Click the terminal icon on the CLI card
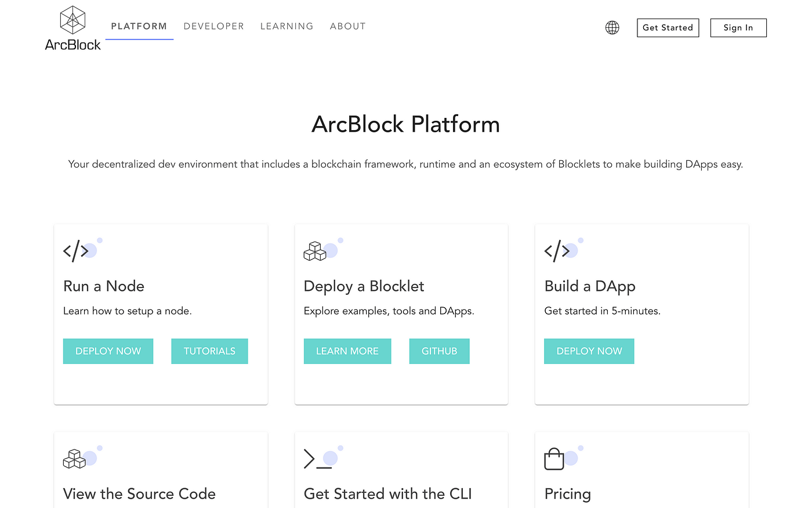The image size is (812, 508). [x=315, y=458]
